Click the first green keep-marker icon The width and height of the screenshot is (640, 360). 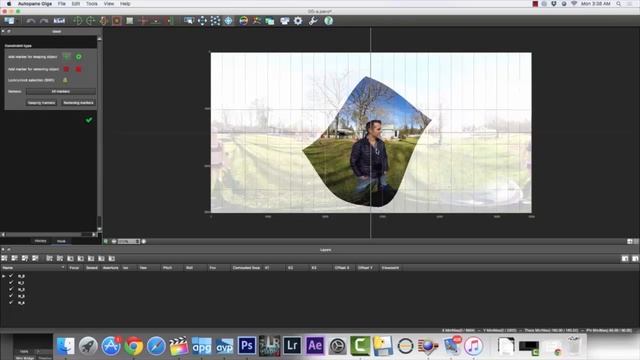67,57
